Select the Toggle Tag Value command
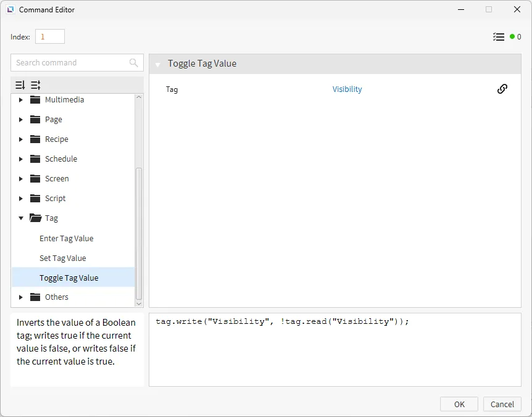532x417 pixels. [x=69, y=278]
